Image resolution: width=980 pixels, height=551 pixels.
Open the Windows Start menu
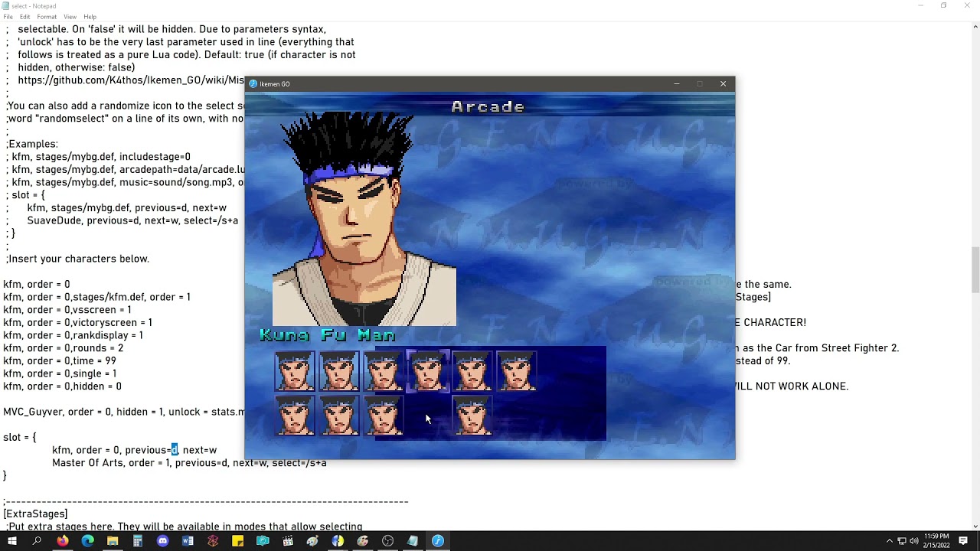11,541
